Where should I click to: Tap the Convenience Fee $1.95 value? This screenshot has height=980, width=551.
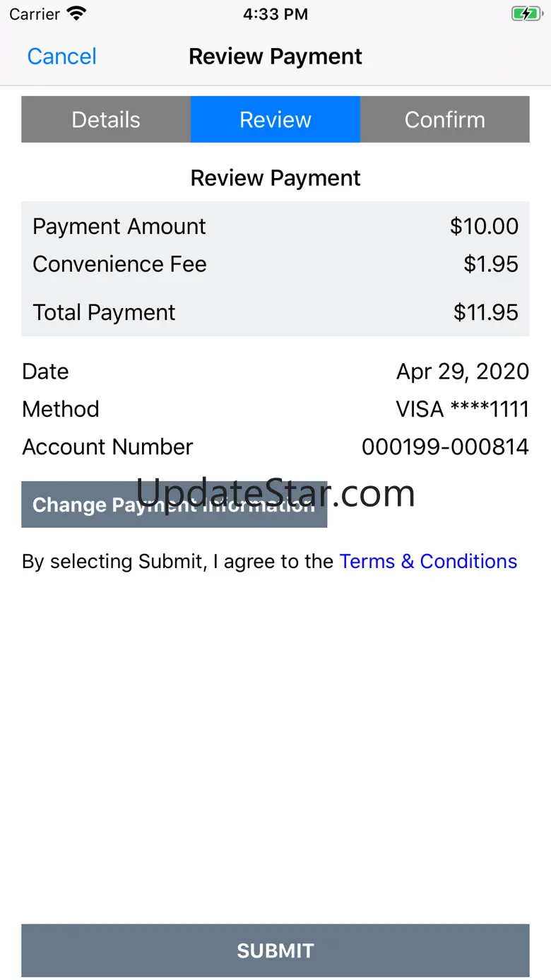click(x=491, y=264)
